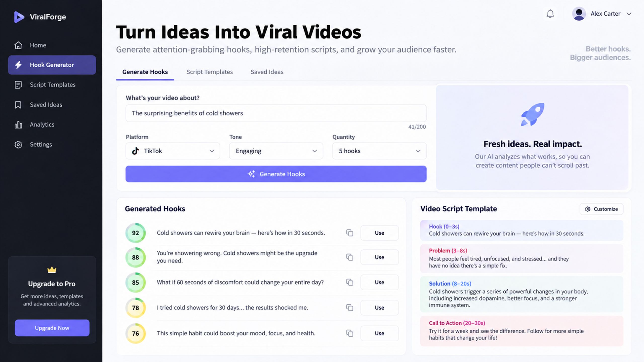This screenshot has width=644, height=362.
Task: Copy the "You're showering wrong" hook
Action: pos(350,257)
